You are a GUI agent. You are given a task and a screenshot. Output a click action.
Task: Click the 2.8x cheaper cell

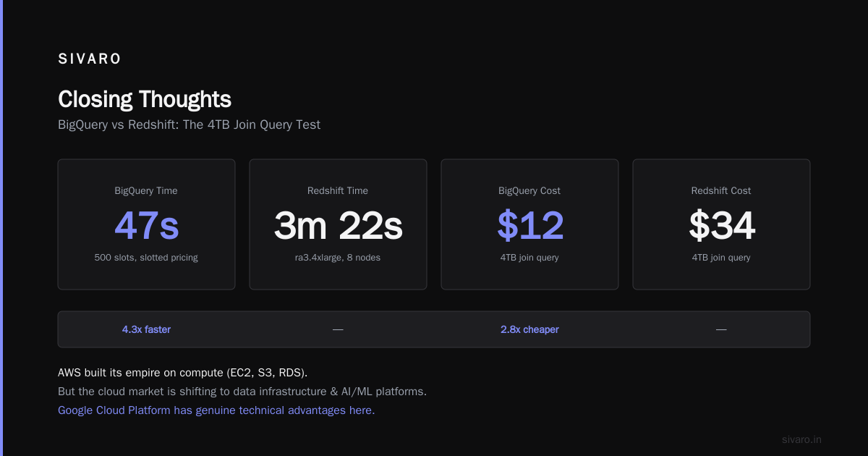[x=529, y=329]
